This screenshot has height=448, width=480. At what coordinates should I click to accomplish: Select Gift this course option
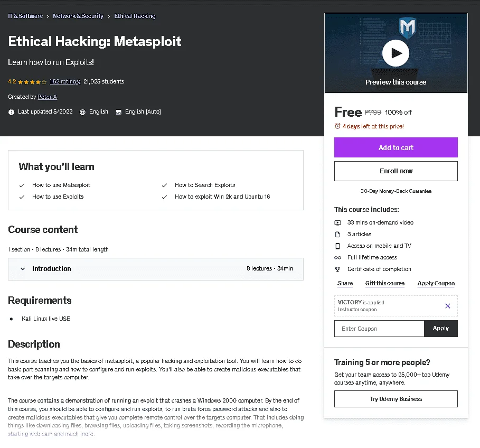pos(385,283)
